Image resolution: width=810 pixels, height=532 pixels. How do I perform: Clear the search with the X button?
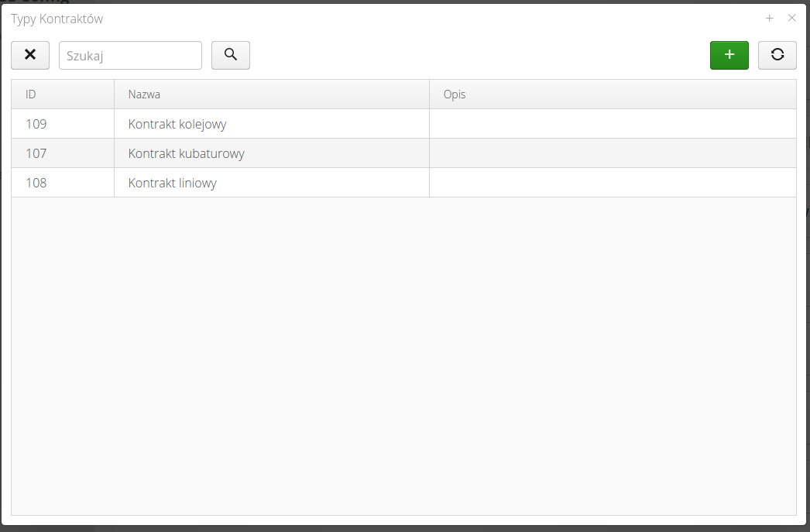pyautogui.click(x=30, y=55)
